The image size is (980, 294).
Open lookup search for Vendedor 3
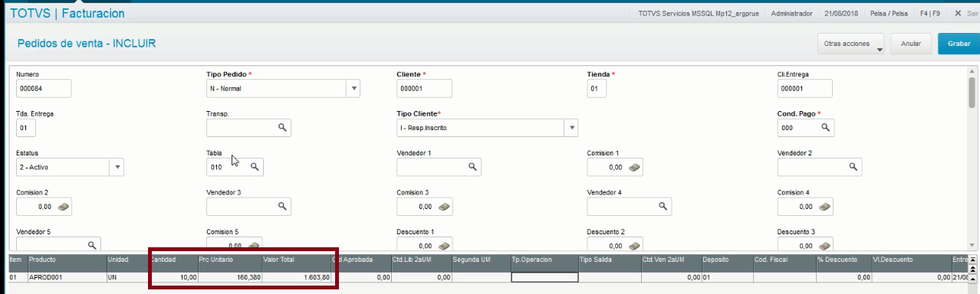coord(282,206)
